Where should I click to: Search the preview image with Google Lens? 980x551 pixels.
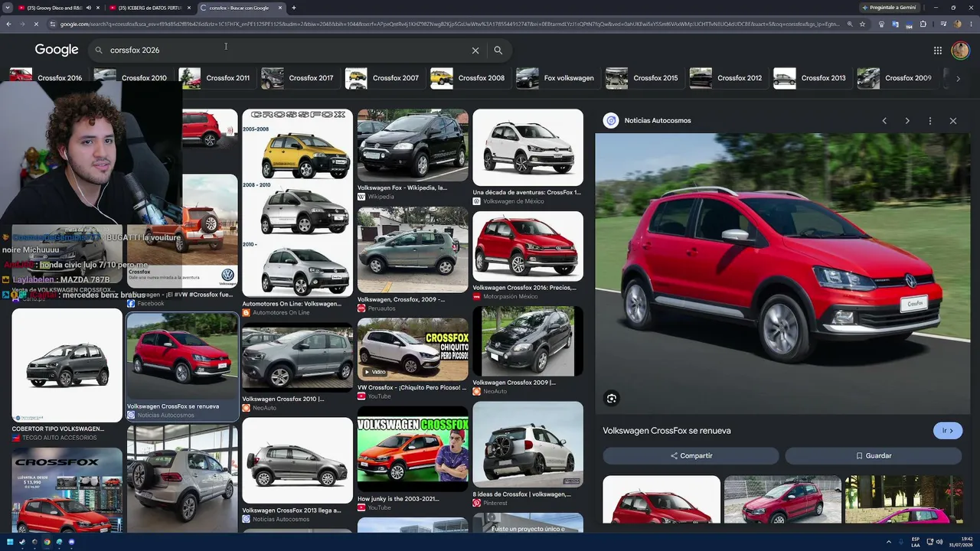coord(611,398)
